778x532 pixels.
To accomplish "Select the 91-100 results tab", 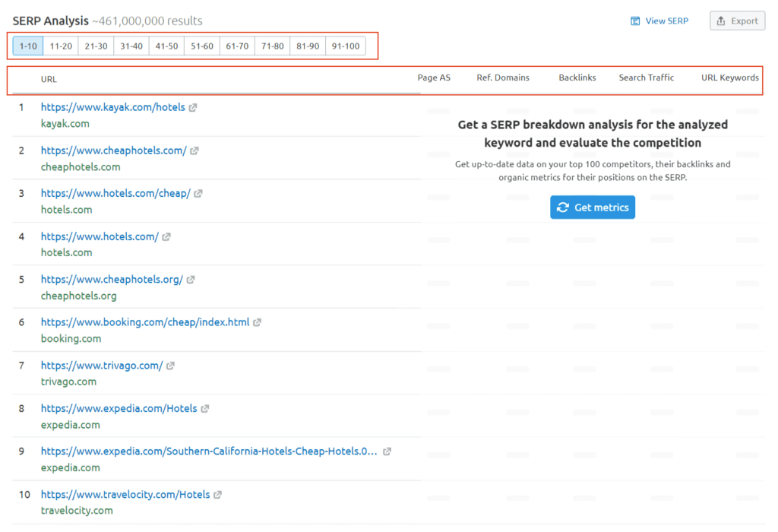I will (346, 46).
